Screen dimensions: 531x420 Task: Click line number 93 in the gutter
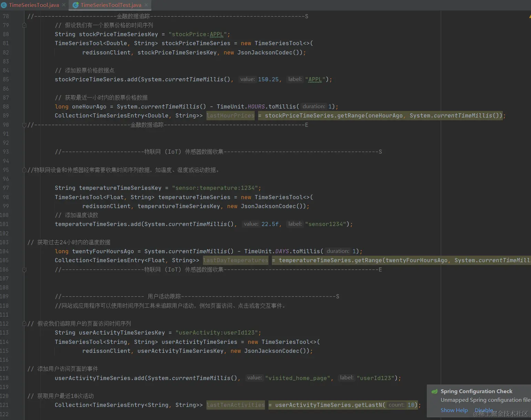tap(6, 152)
